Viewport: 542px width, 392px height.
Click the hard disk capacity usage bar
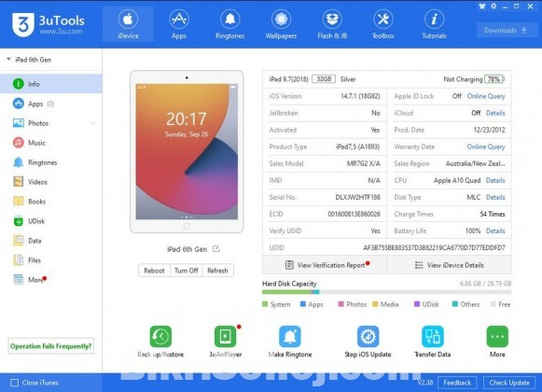pyautogui.click(x=386, y=292)
